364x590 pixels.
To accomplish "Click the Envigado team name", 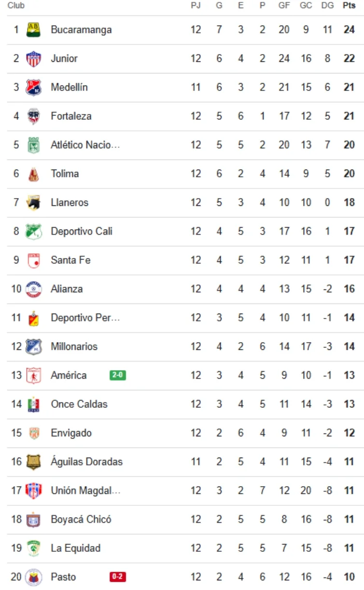I will (x=71, y=433).
